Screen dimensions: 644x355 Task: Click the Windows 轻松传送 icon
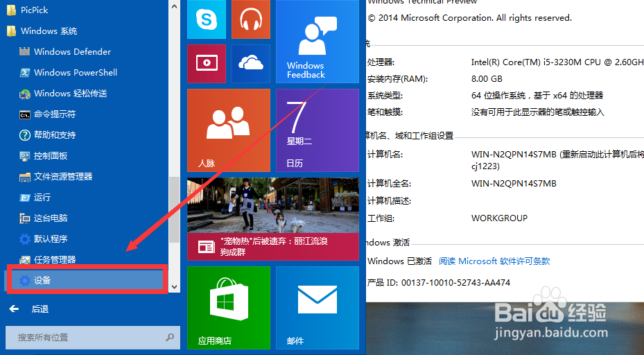pyautogui.click(x=25, y=94)
